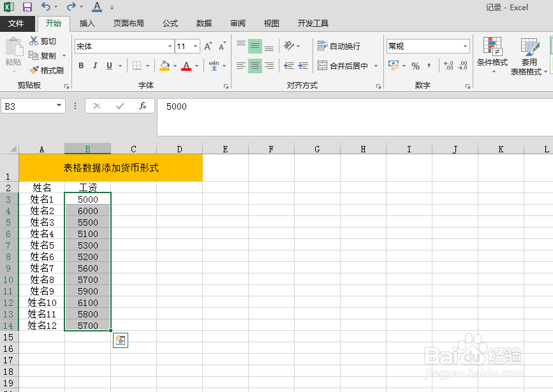This screenshot has height=392, width=553.
Task: Click the Increase Decimal icon
Action: coord(448,65)
